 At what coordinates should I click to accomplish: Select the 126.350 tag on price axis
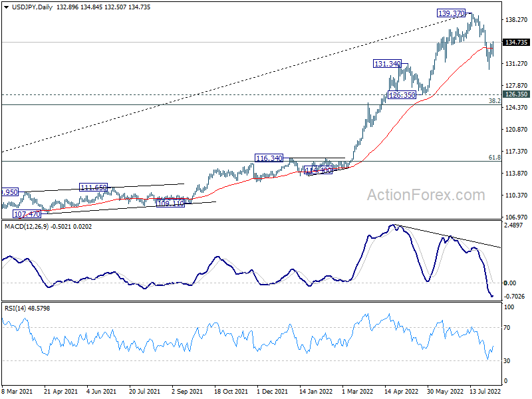point(517,94)
